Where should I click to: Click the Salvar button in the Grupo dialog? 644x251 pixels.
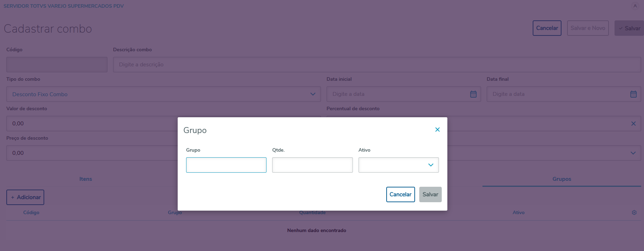[x=431, y=194]
